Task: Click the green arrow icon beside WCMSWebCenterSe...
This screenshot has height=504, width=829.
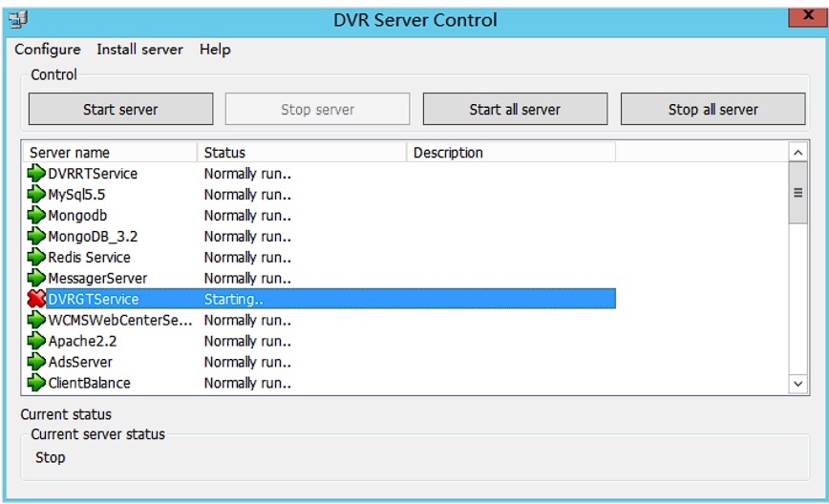Action: (36, 320)
